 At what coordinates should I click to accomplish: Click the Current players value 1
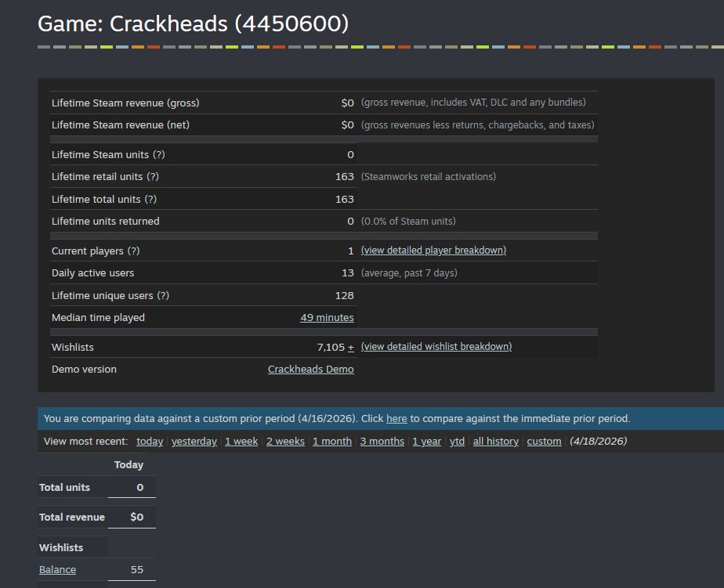coord(351,251)
